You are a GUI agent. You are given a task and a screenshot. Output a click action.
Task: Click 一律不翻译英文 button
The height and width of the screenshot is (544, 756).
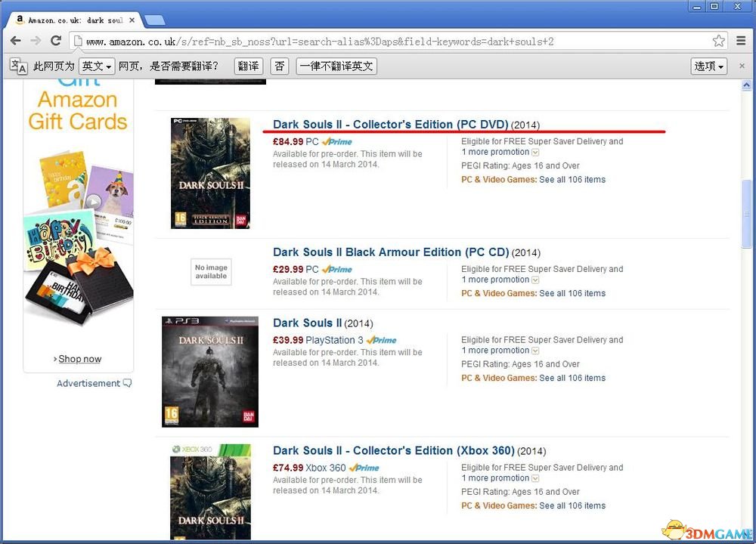point(336,66)
